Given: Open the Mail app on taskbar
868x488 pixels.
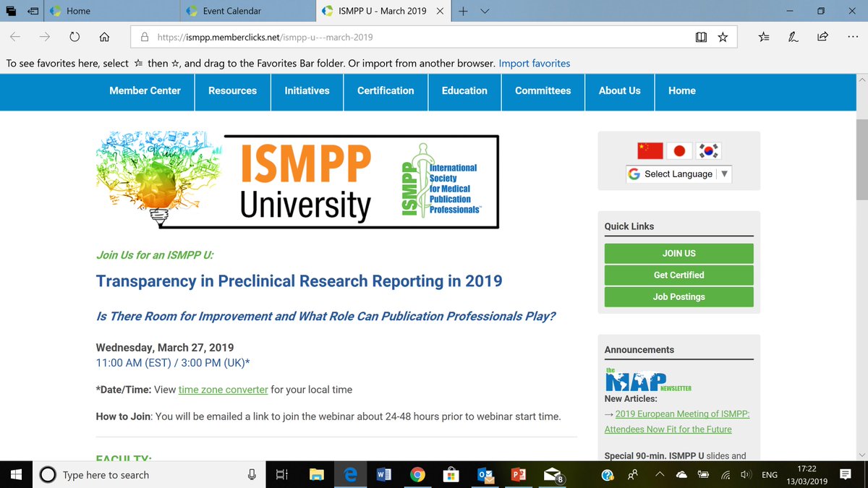Looking at the screenshot, I should click(x=553, y=475).
